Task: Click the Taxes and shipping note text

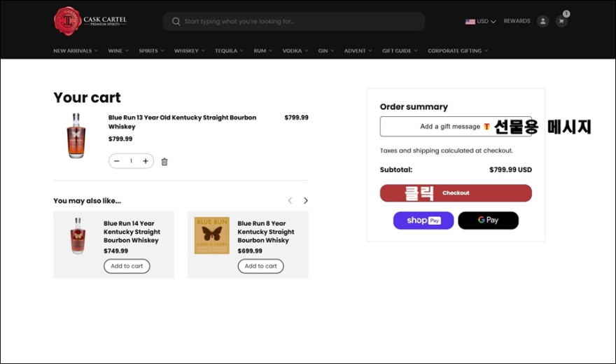Action: click(x=447, y=150)
